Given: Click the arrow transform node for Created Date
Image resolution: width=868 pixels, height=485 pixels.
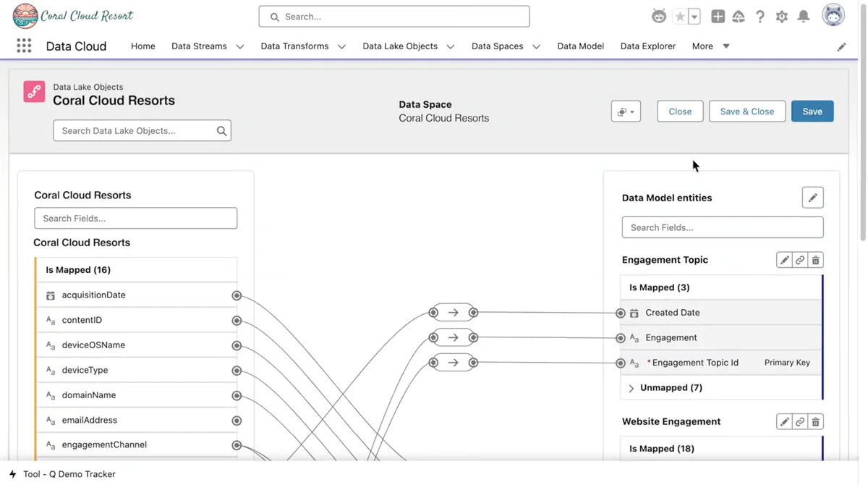Looking at the screenshot, I should (454, 313).
